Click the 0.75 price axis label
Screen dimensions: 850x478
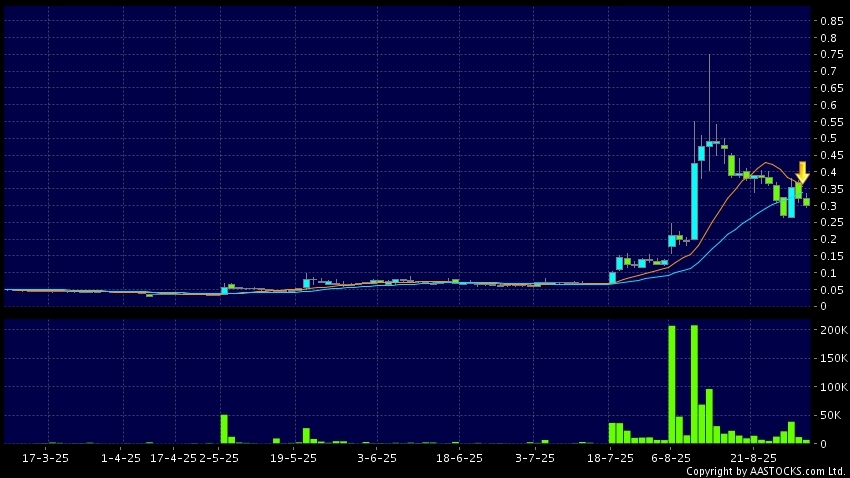832,55
